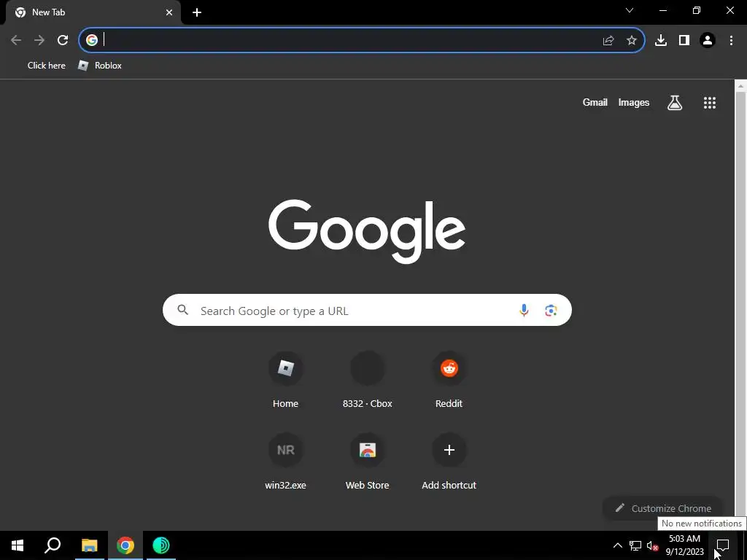
Task: Open File Explorer from taskbar
Action: pyautogui.click(x=89, y=545)
